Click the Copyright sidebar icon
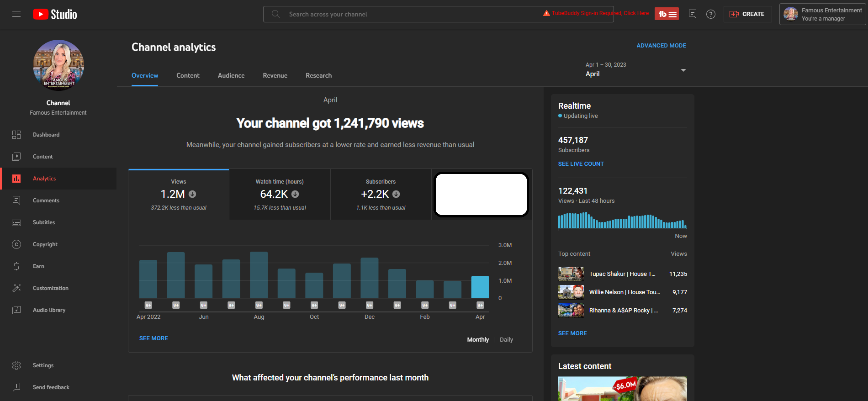 point(16,244)
